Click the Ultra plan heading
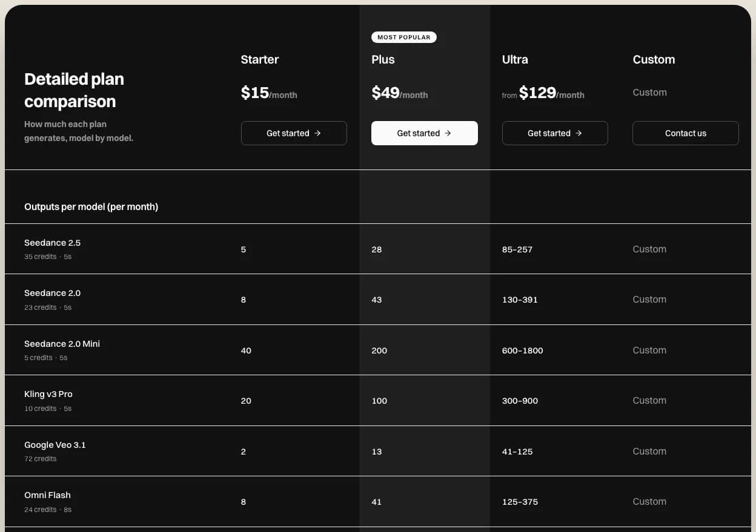756x532 pixels. [515, 59]
